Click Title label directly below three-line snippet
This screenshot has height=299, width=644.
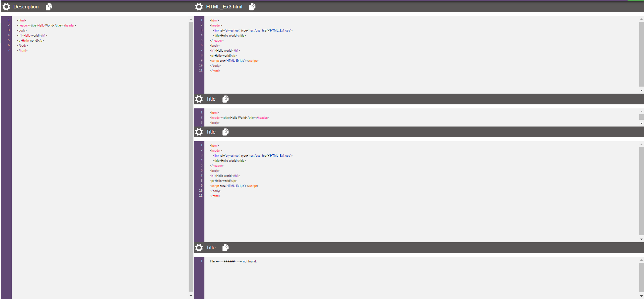[x=211, y=132]
